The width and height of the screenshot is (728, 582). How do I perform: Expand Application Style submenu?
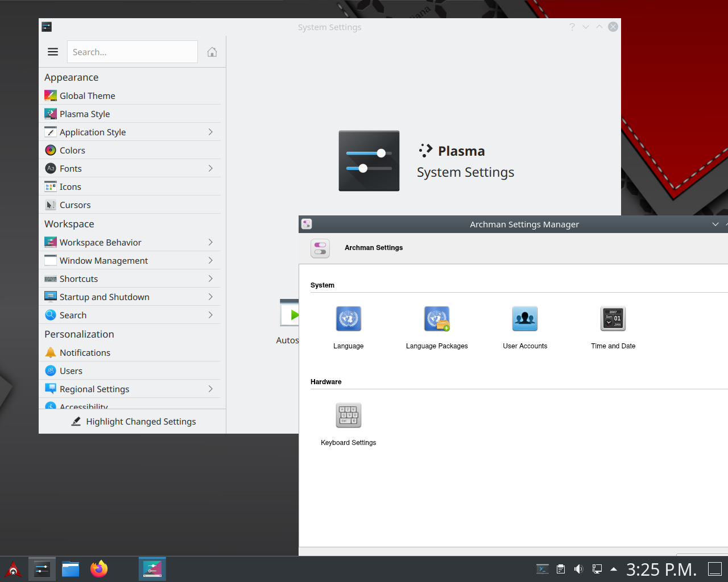(210, 132)
